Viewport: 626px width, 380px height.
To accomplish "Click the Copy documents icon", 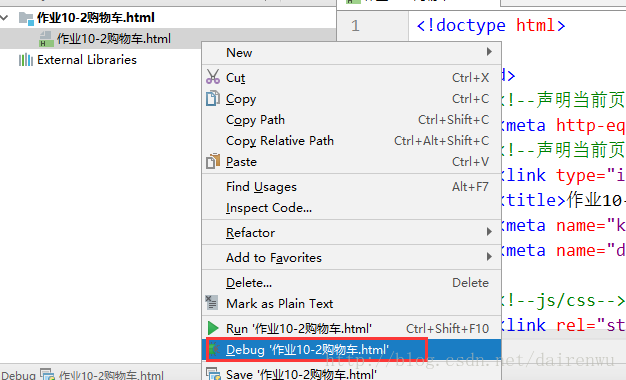I will (x=213, y=98).
